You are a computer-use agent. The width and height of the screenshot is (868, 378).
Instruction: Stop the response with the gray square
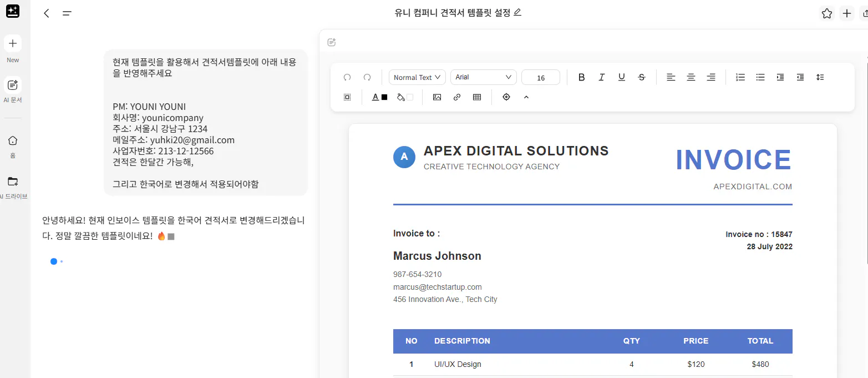click(171, 236)
